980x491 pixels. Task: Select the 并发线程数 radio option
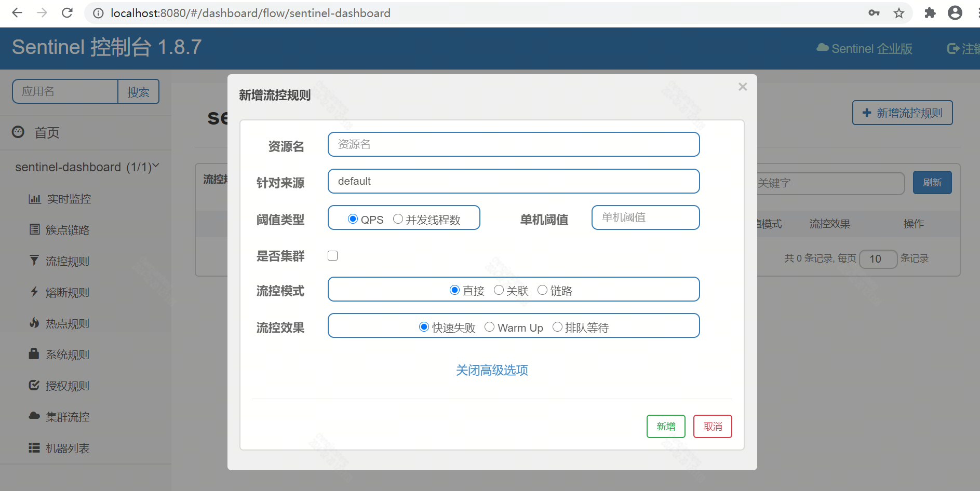398,219
